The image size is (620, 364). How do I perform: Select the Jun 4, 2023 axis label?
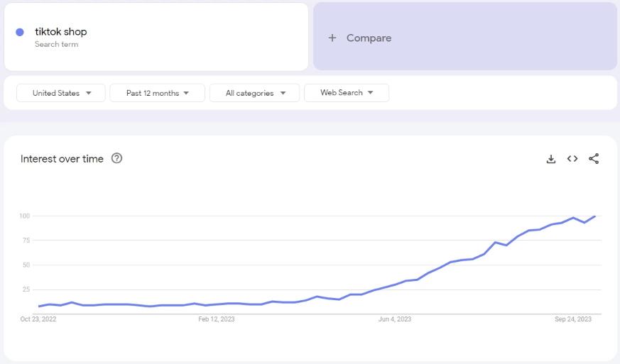click(395, 319)
